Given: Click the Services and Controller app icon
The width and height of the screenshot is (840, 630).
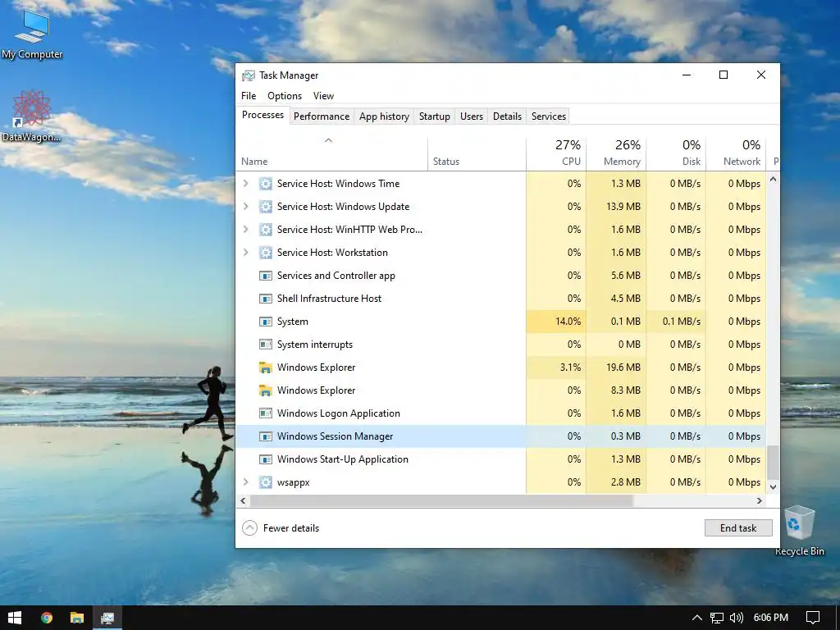Looking at the screenshot, I should point(265,276).
